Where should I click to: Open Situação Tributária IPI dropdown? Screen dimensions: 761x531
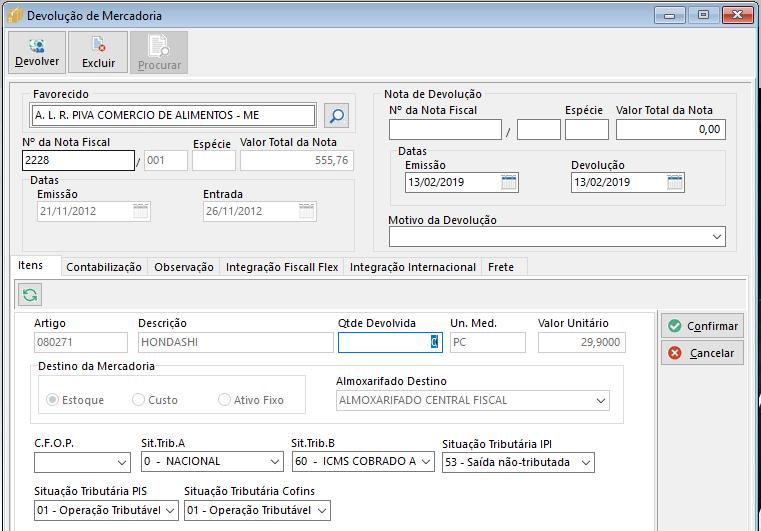[x=586, y=463]
